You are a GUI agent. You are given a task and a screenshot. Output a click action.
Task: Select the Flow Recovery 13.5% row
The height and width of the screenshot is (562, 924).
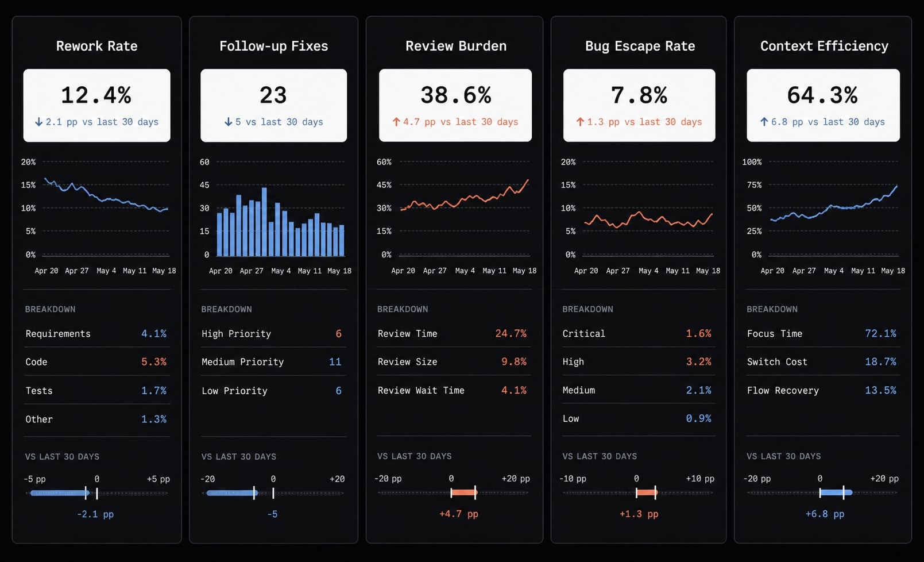(822, 390)
